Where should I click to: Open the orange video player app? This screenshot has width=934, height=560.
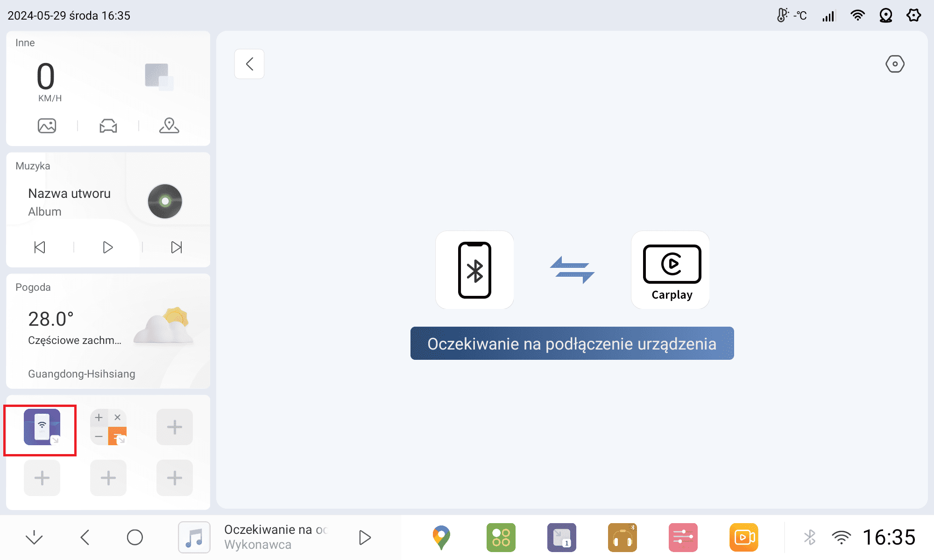point(744,538)
